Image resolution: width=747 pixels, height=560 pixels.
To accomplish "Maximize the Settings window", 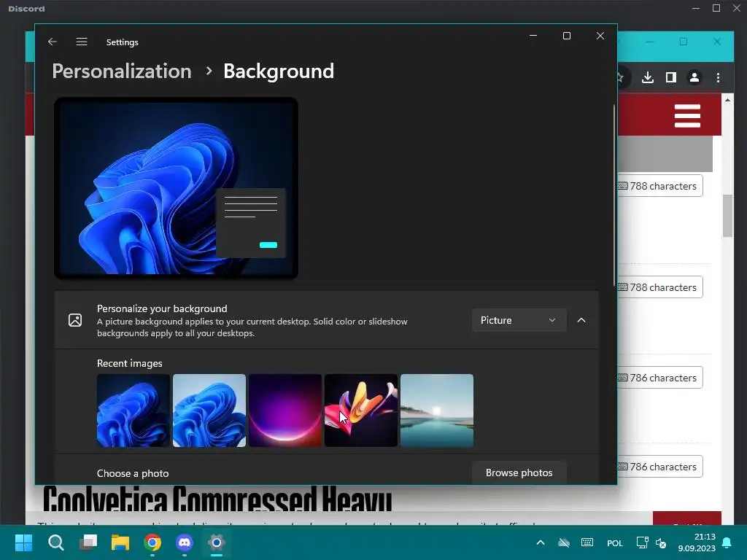I will (566, 36).
